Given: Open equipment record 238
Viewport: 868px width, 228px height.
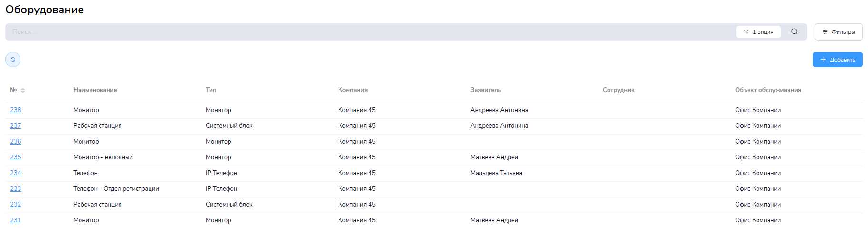Looking at the screenshot, I should 16,110.
